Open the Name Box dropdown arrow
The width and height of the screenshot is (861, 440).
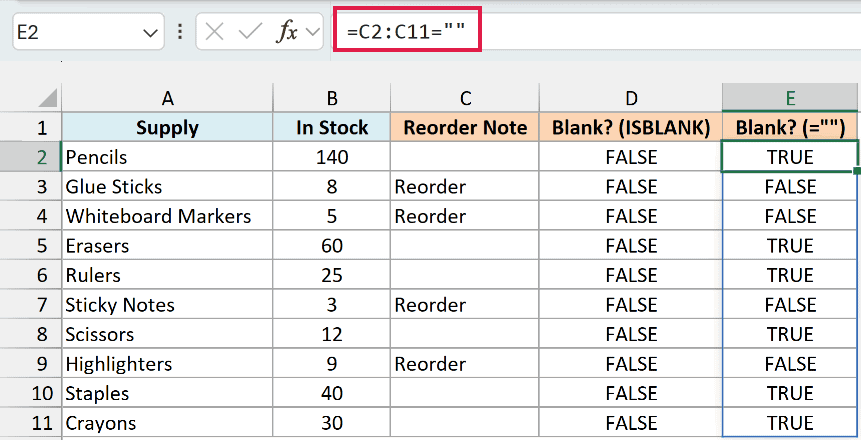tap(150, 33)
